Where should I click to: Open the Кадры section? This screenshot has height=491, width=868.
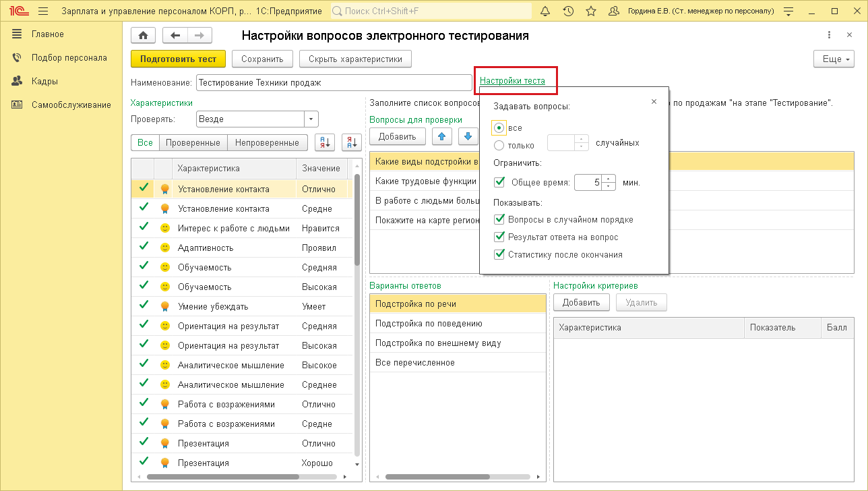pyautogui.click(x=44, y=82)
